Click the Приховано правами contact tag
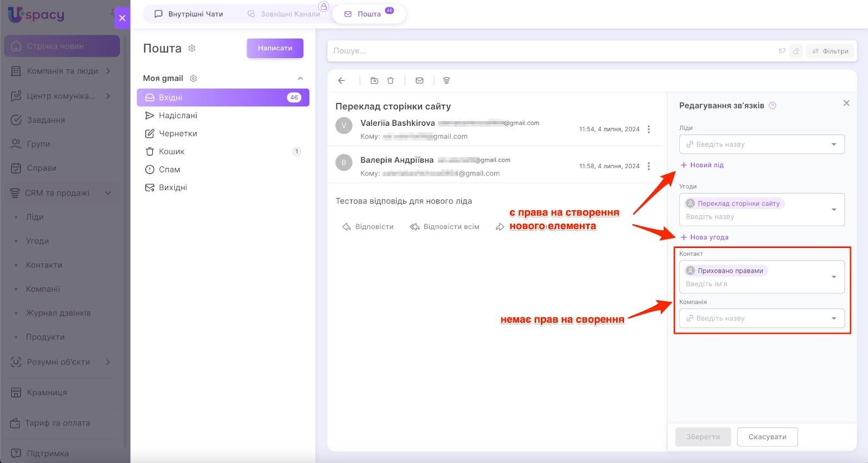Viewport: 868px width, 463px height. click(726, 271)
